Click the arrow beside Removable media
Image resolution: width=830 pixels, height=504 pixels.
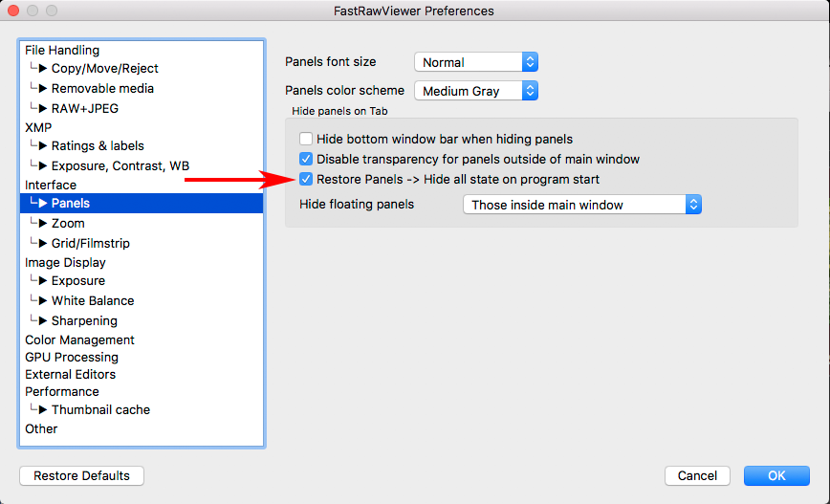point(43,89)
